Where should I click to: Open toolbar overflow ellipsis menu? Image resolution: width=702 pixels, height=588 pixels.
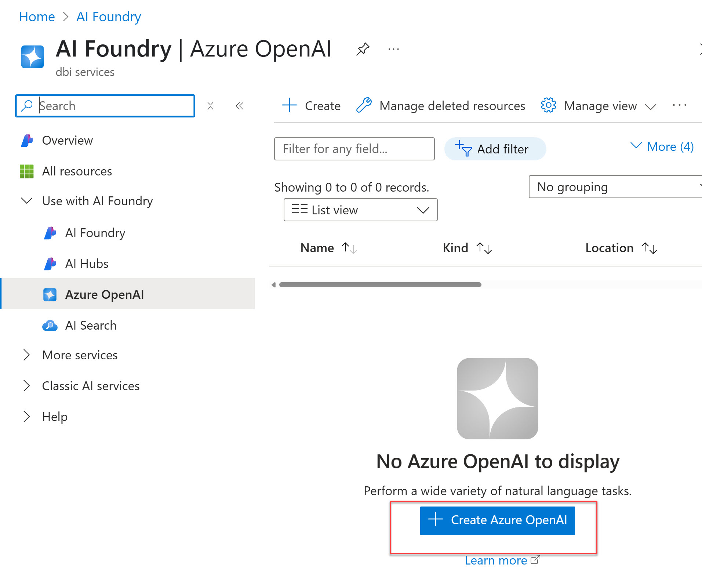679,105
